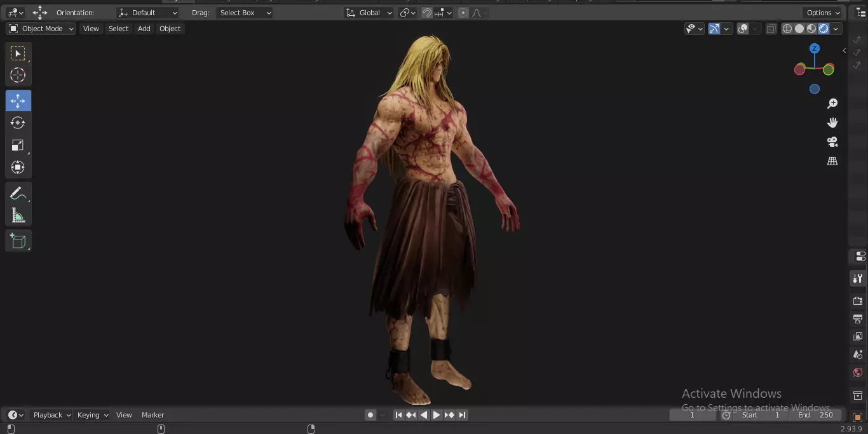Toggle auto keying record button
The image size is (868, 434).
(x=370, y=415)
